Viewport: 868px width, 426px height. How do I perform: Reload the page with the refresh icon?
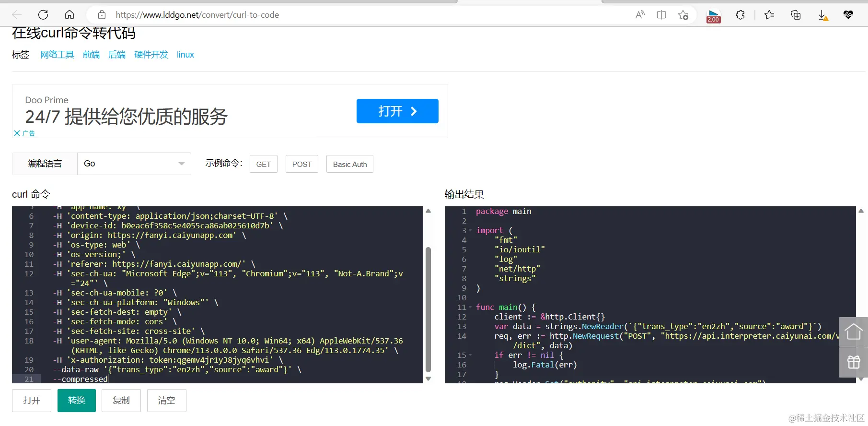tap(43, 15)
